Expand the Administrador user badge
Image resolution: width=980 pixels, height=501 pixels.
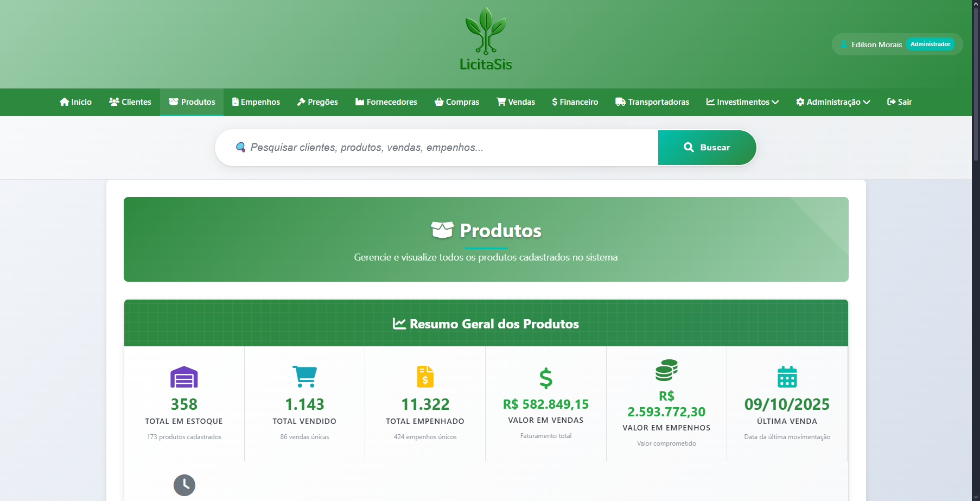(x=930, y=44)
